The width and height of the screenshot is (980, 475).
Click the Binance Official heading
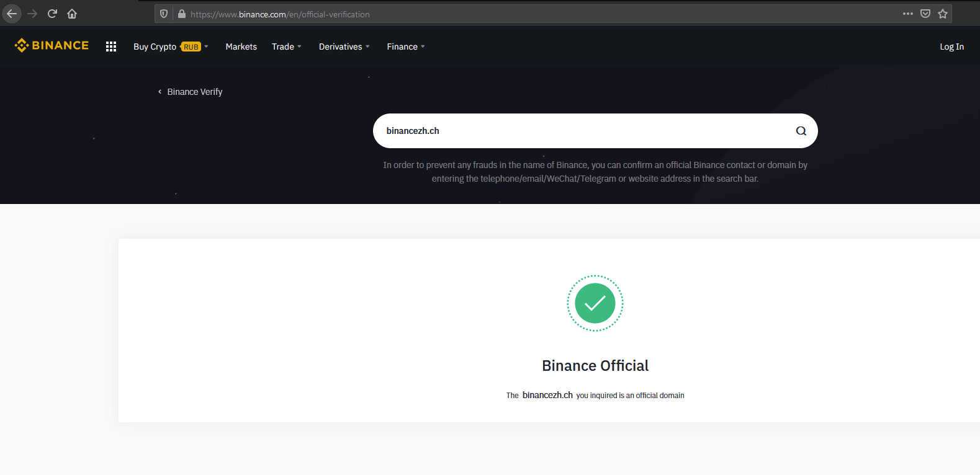coord(595,366)
